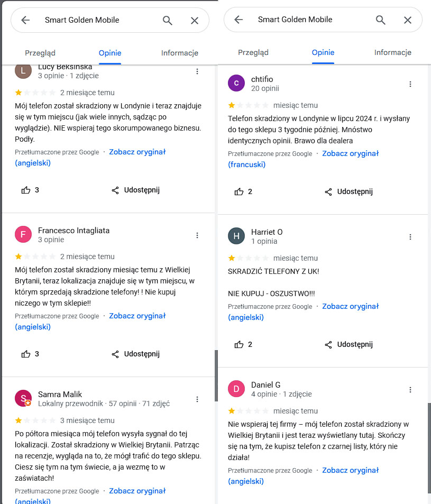
Task: Thumbs up Francesco Intagliata's review
Action: [x=26, y=354]
